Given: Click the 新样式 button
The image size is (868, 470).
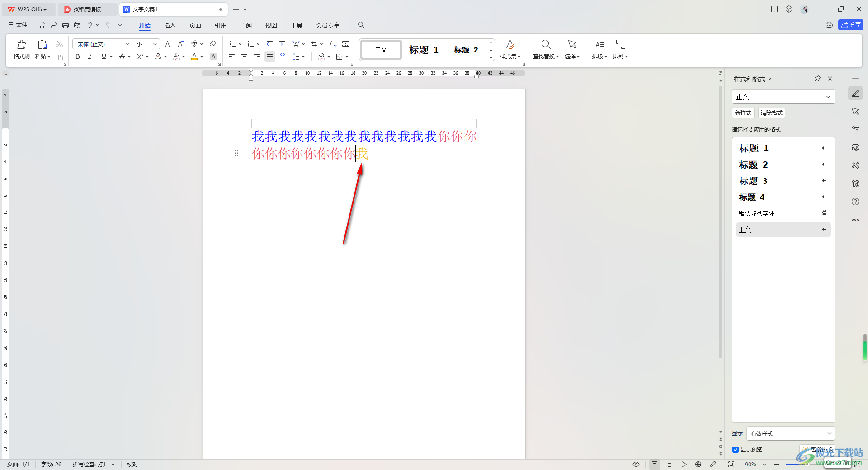Looking at the screenshot, I should pos(743,113).
